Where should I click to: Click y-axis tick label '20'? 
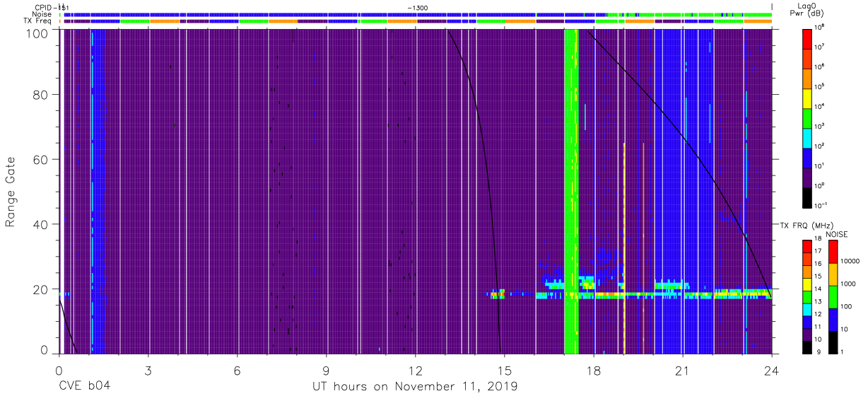(41, 289)
